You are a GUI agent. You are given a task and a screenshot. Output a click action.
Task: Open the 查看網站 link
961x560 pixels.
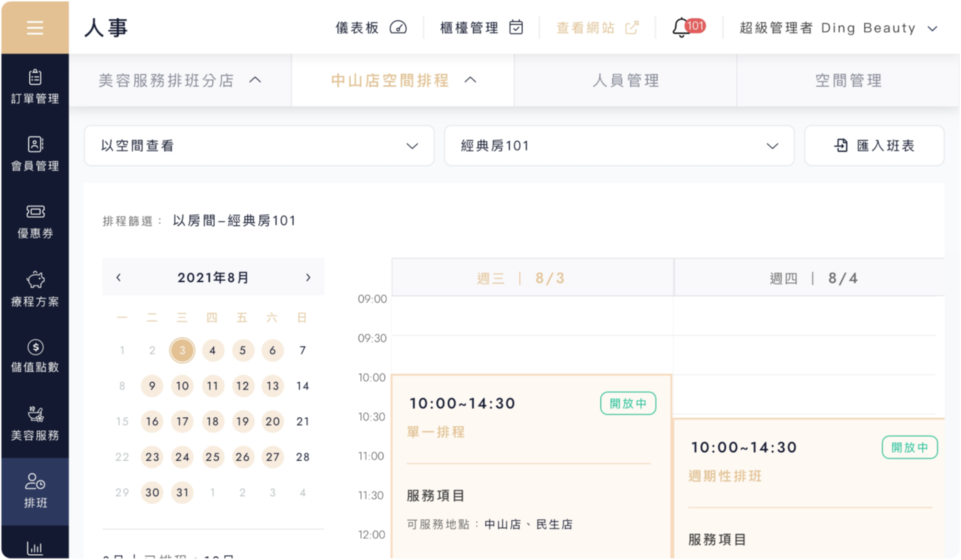click(597, 28)
